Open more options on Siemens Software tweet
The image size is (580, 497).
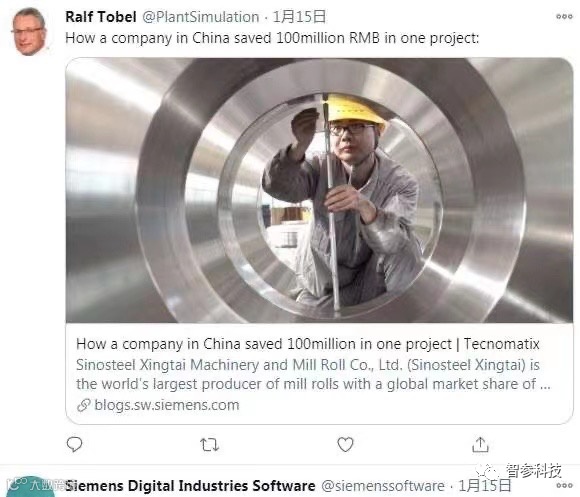pos(564,485)
